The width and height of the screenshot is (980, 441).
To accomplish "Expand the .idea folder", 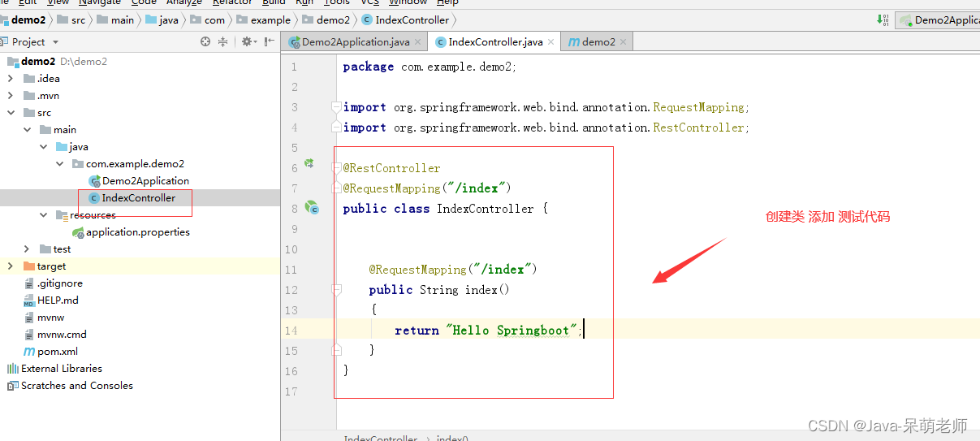I will [10, 79].
